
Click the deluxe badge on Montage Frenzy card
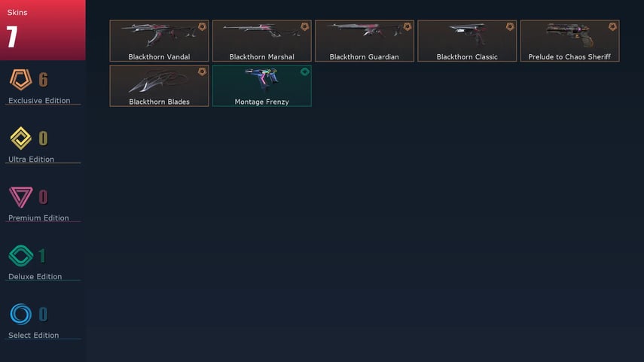[305, 71]
